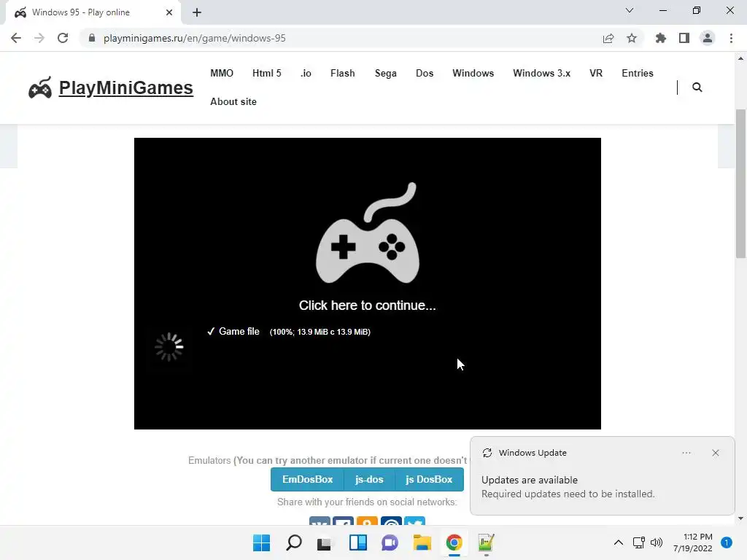Open Task View on the taskbar
The height and width of the screenshot is (560, 747).
[325, 542]
